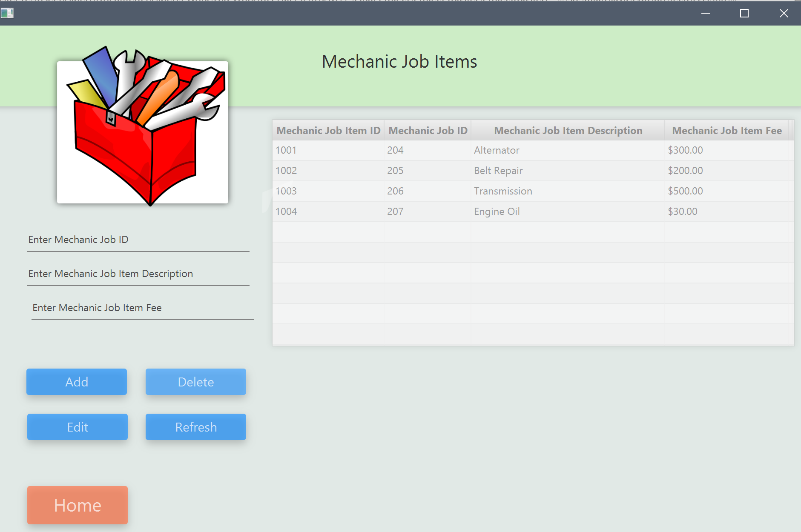Select the row with item ID 1004
The width and height of the screenshot is (801, 532).
pos(533,212)
